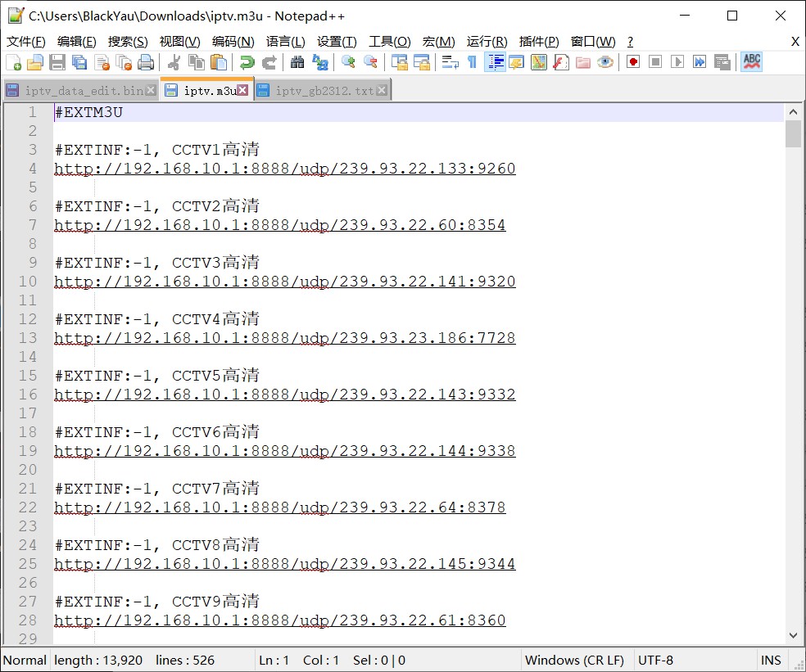806x672 pixels.
Task: Open the 语言(L) menu
Action: pos(285,42)
